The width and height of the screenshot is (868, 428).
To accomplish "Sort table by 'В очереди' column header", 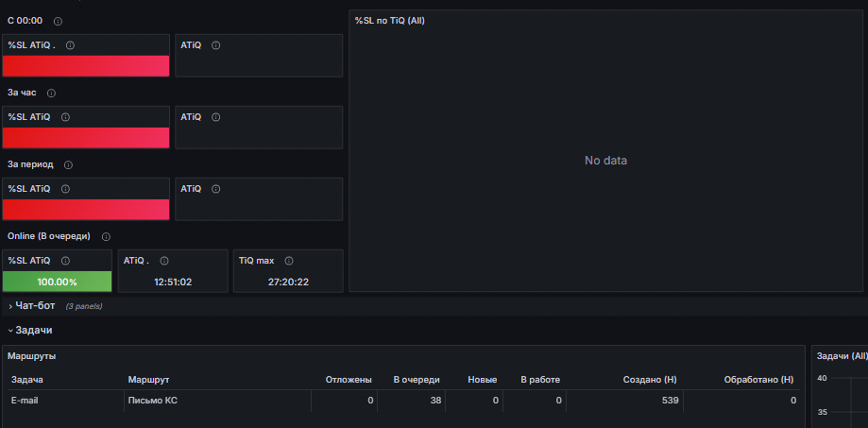I will point(417,380).
